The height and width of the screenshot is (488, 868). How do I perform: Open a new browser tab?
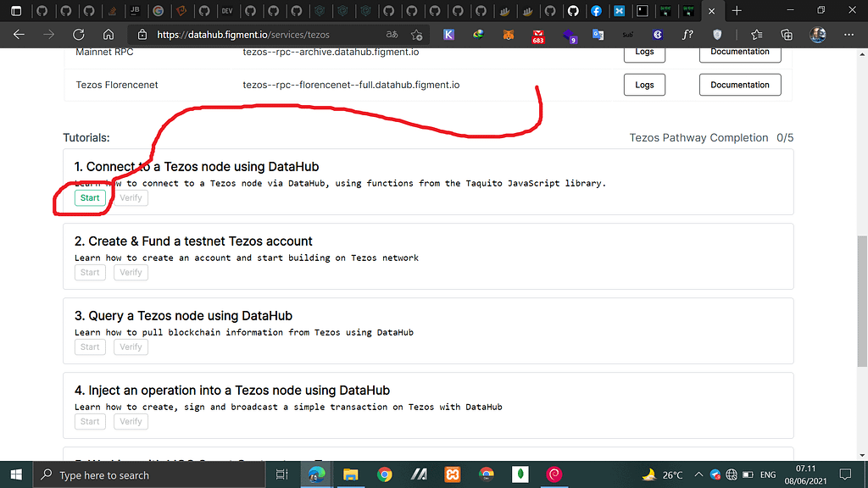click(x=737, y=10)
